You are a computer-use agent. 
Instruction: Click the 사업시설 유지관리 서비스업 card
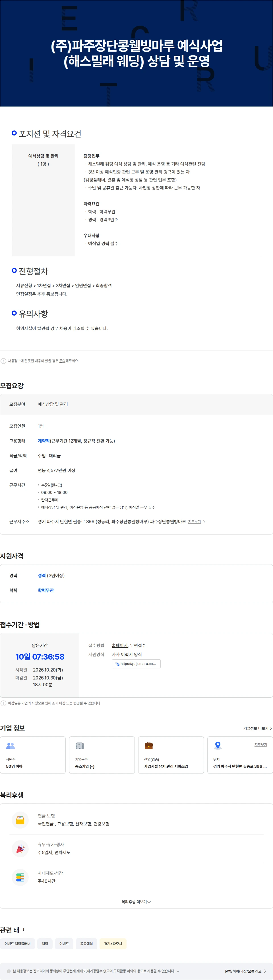[x=171, y=755]
